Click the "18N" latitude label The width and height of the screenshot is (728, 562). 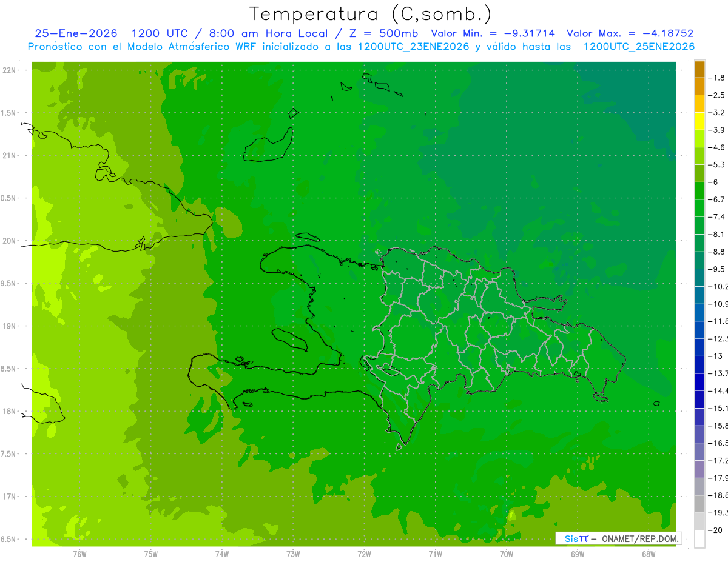[x=9, y=412]
